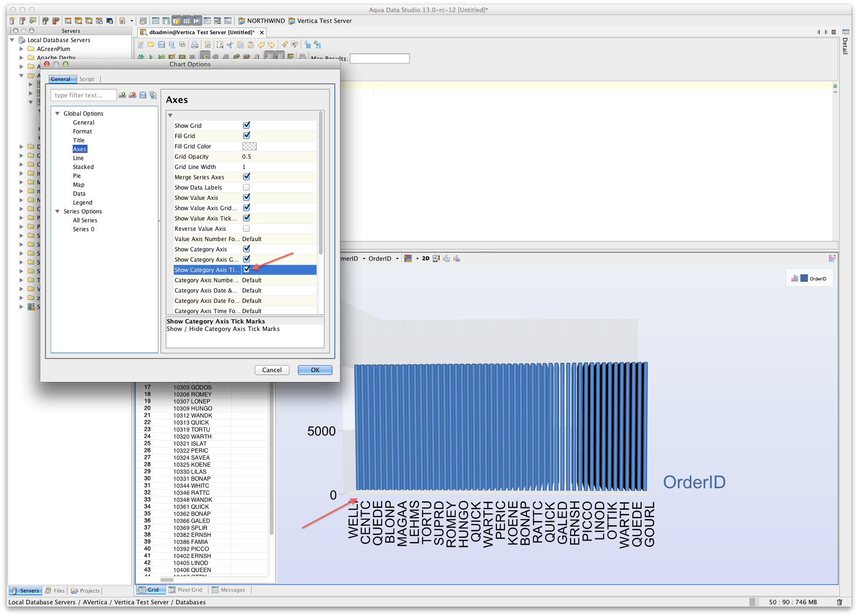This screenshot has width=858, height=616.
Task: Toggle the Show Value Axis Grid checkbox
Action: (246, 208)
